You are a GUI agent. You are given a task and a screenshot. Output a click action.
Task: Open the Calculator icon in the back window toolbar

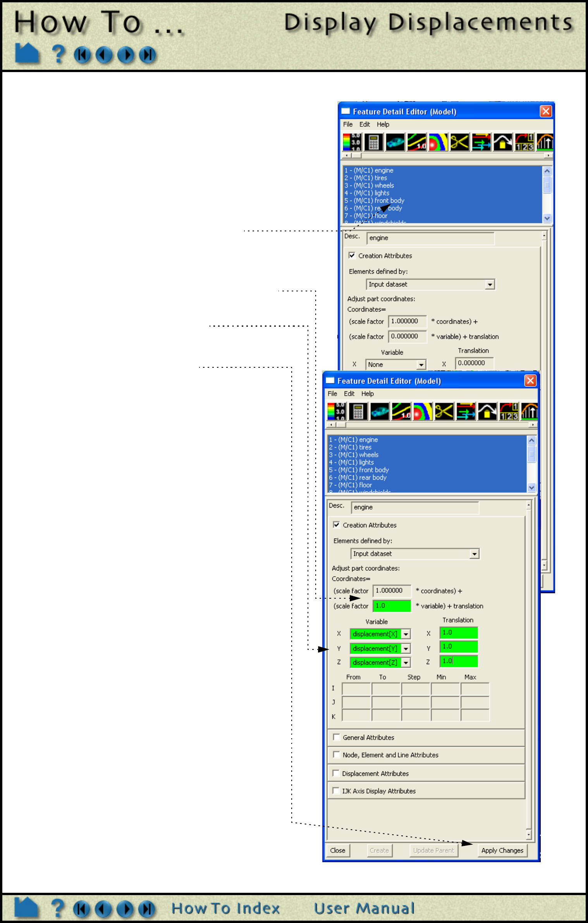pyautogui.click(x=374, y=142)
